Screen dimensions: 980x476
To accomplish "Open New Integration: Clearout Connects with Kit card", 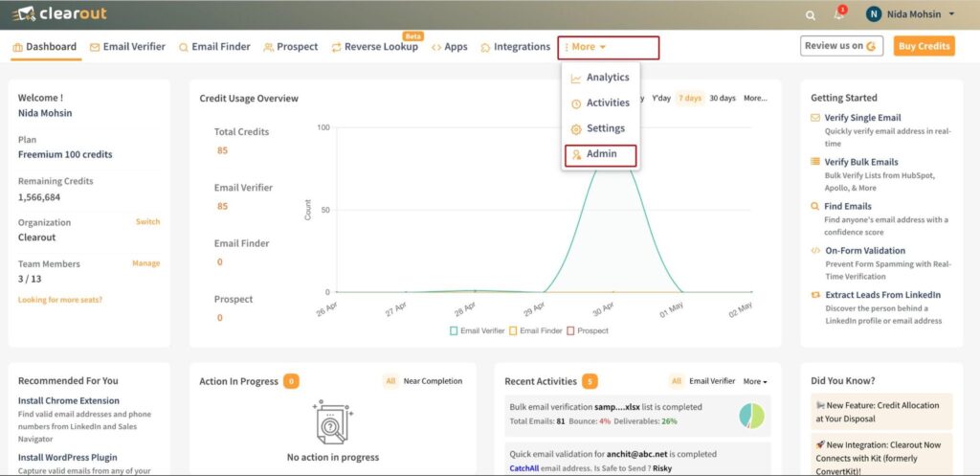I will point(881,455).
